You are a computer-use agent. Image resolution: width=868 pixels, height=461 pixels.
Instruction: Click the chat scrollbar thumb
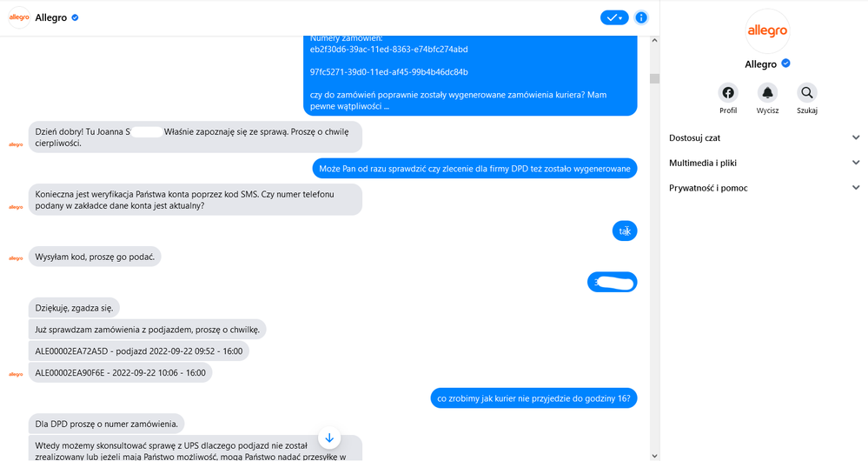(x=654, y=78)
